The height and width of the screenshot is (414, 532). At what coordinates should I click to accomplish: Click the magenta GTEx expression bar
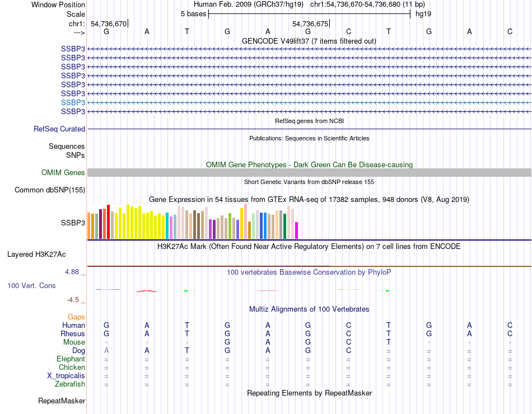point(297,230)
